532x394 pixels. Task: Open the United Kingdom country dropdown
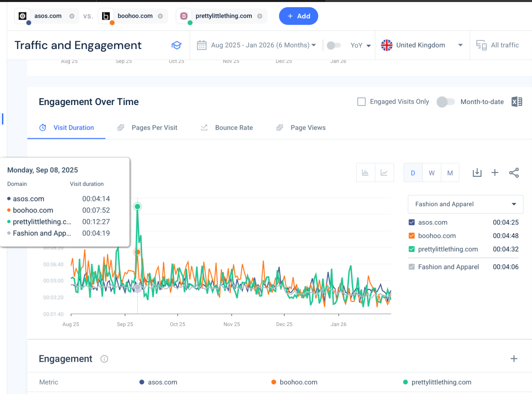[422, 45]
